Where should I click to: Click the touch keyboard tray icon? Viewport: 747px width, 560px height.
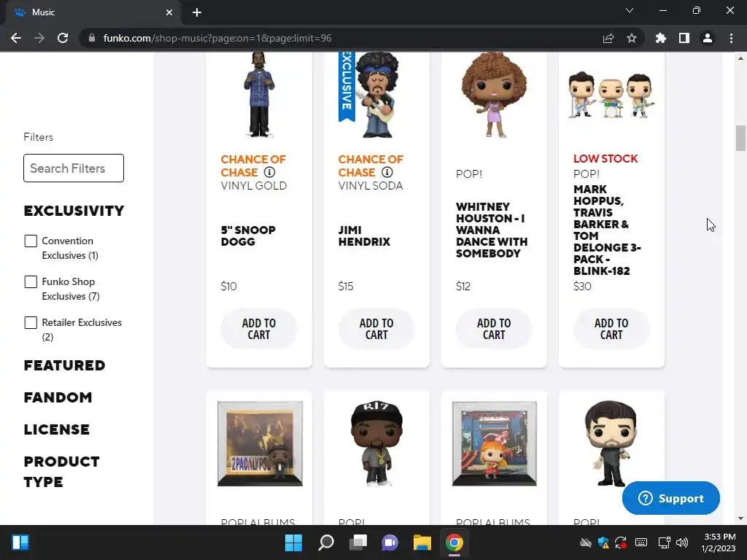coord(641,542)
